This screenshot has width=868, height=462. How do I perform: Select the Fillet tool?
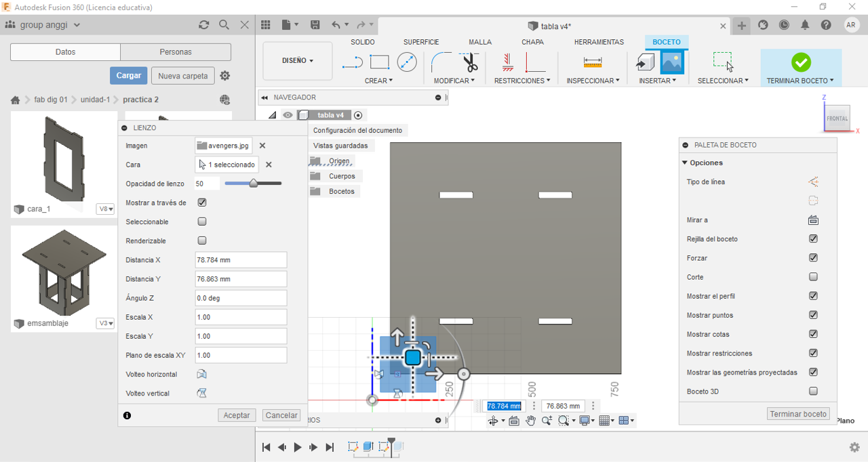point(441,62)
